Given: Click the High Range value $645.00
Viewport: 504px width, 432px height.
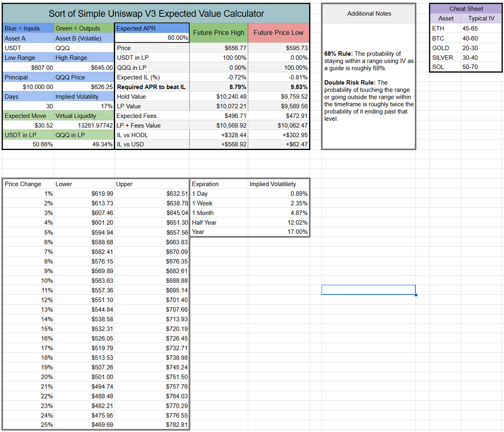Looking at the screenshot, I should coord(84,67).
